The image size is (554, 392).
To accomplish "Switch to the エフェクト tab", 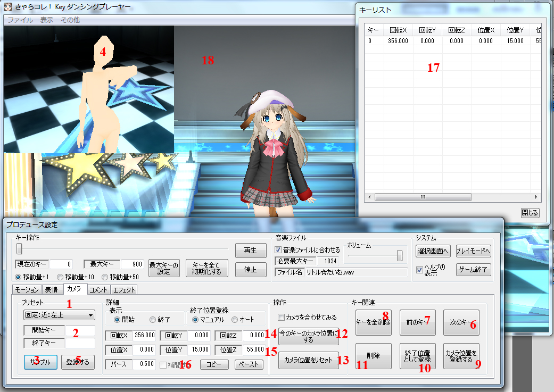I will [124, 289].
